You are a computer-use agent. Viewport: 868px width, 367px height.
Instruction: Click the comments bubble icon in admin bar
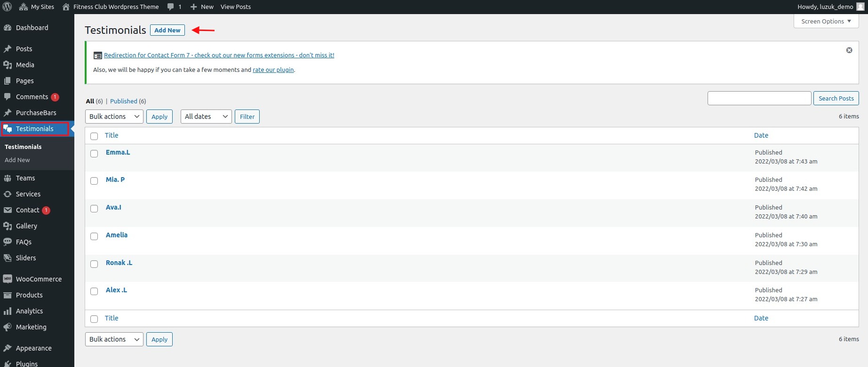[170, 7]
